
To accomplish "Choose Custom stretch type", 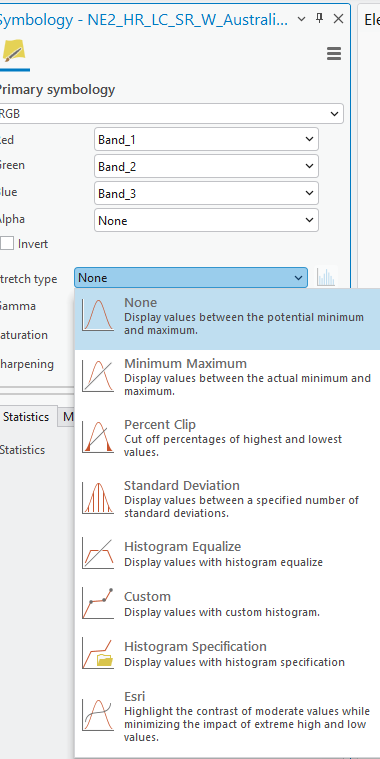I will 228,604.
